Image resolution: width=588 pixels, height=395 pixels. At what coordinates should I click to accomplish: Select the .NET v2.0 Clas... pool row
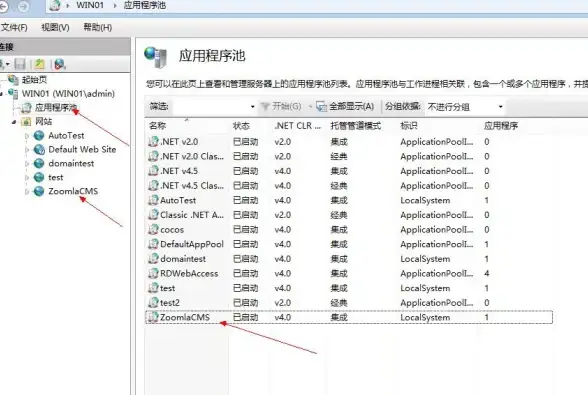[349, 156]
